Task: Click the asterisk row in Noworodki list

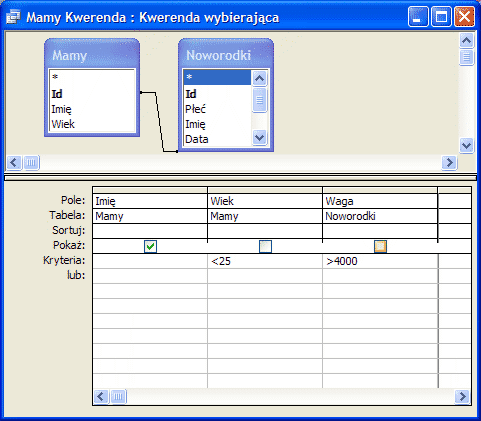Action: coord(217,77)
